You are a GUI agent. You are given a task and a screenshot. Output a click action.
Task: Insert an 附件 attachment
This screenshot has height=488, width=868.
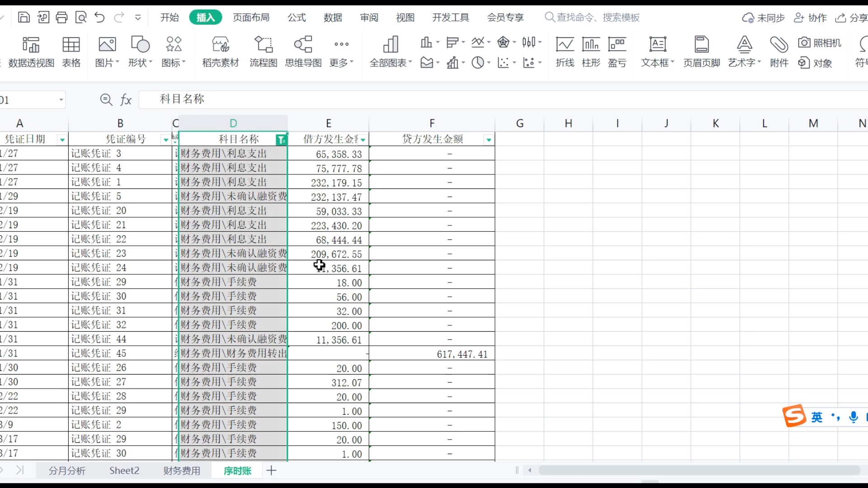[x=778, y=51]
